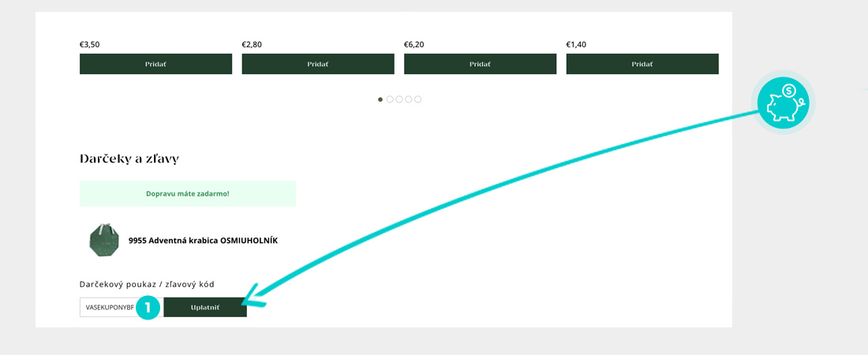Go to second carousel slide dot
The width and height of the screenshot is (868, 355).
click(x=390, y=99)
